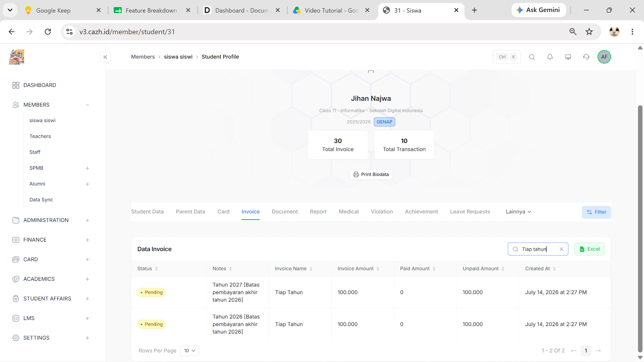
Task: Open the search magnifier in the header
Action: [532, 57]
